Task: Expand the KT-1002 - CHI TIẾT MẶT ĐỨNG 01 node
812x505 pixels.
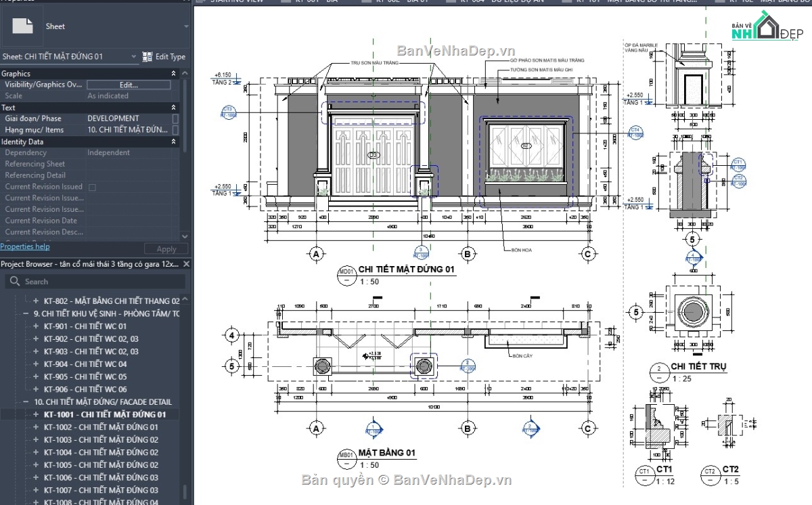Action: (x=36, y=427)
